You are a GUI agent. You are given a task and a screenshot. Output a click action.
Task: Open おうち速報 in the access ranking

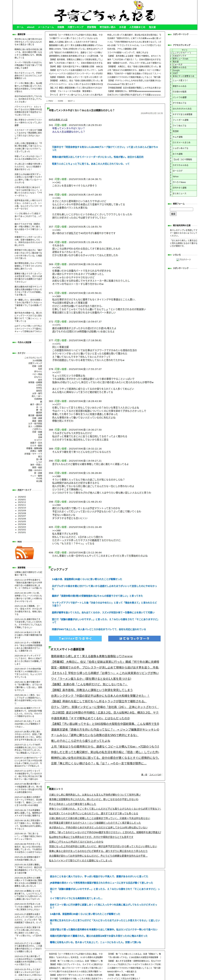[177, 154]
